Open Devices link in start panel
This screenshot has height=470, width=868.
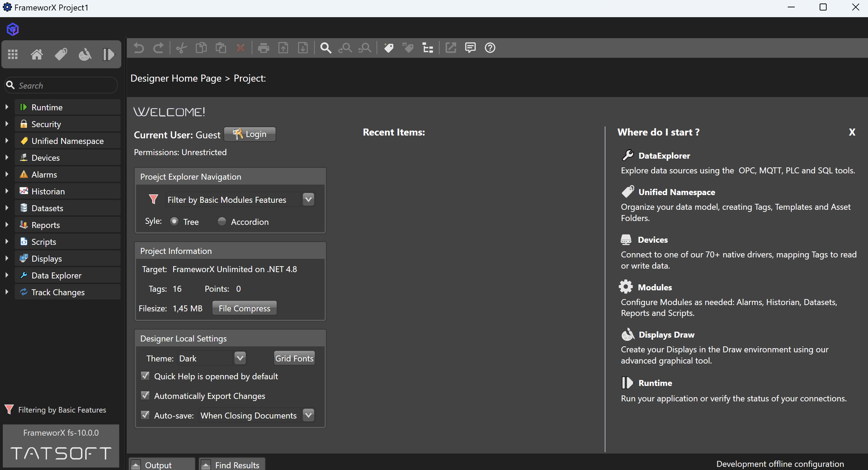click(653, 240)
